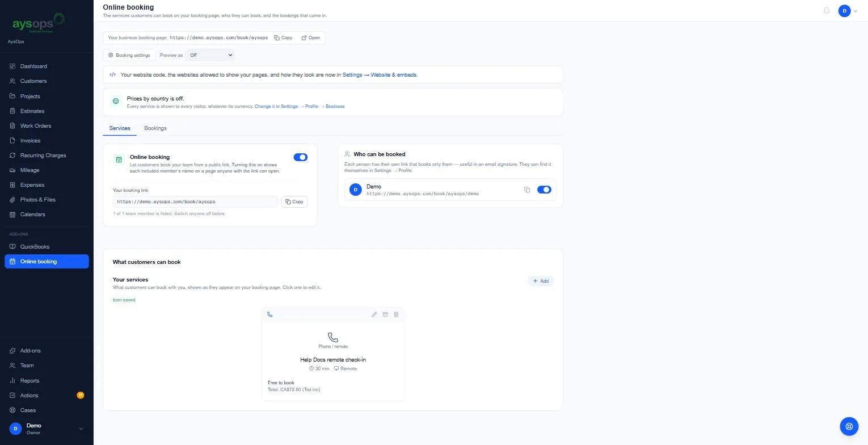Open the notifications bell
The height and width of the screenshot is (445, 868).
tap(827, 11)
